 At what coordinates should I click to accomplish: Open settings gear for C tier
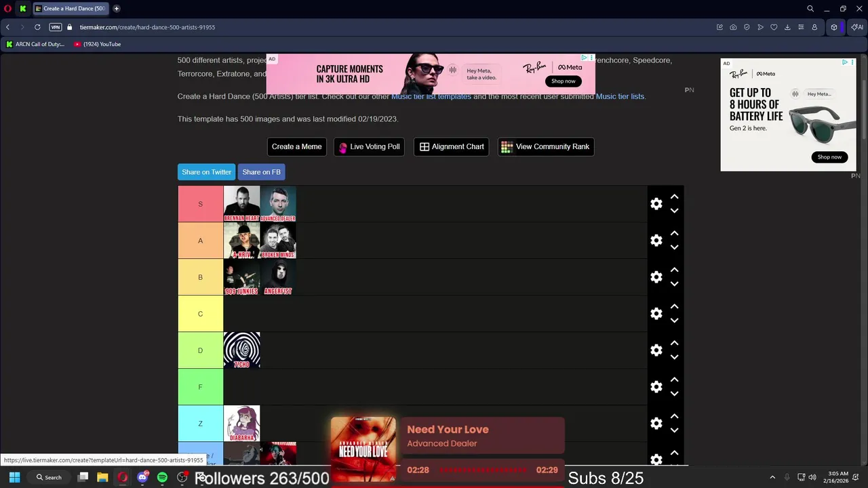[x=656, y=314]
